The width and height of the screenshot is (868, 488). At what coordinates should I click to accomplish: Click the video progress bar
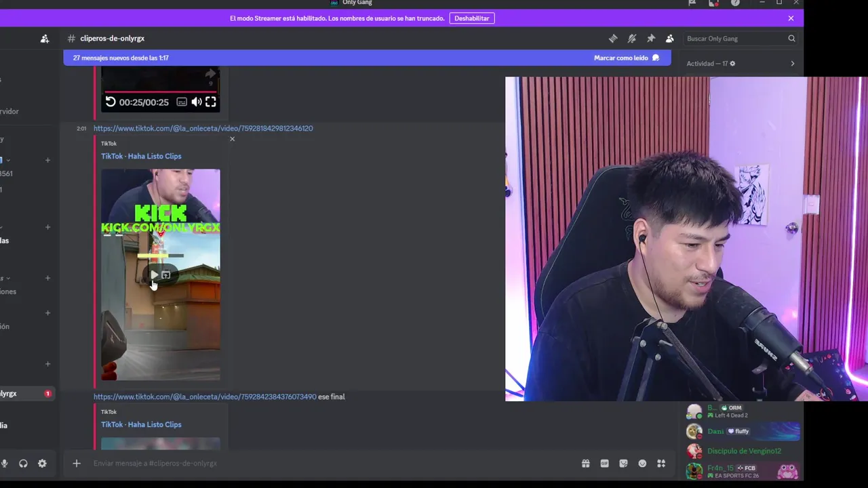[161, 91]
